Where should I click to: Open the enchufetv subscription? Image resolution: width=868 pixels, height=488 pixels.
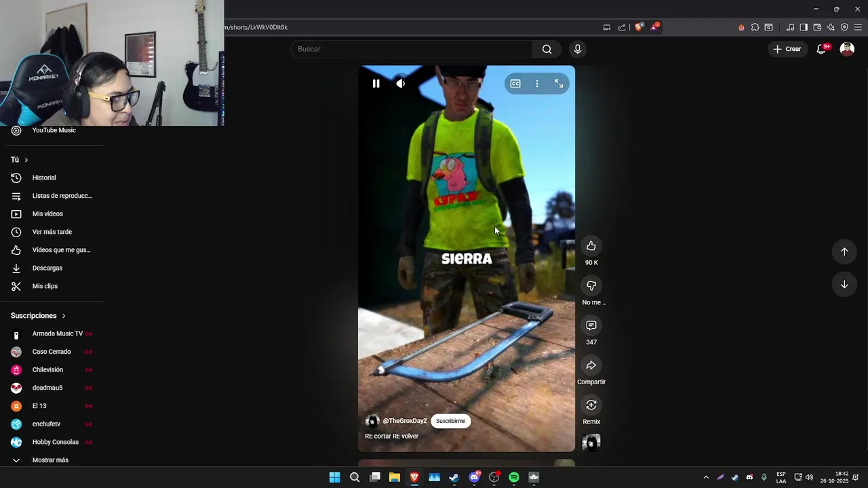click(x=53, y=424)
